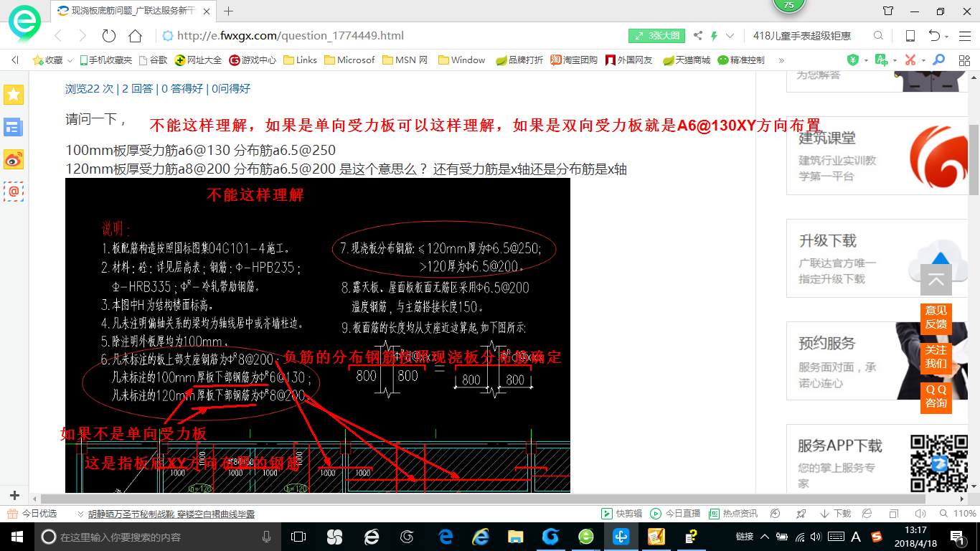Screen dimensions: 980x551
Task: Open the browser main menu
Action: pyautogui.click(x=963, y=36)
